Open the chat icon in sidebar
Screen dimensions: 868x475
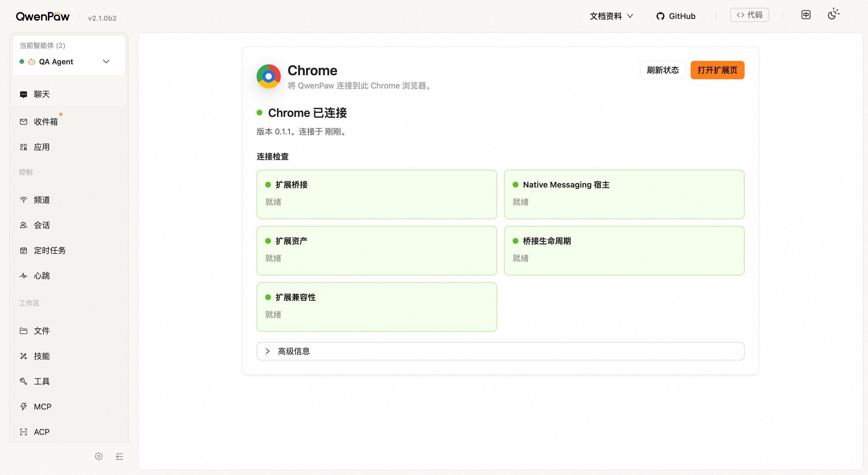[x=23, y=94]
